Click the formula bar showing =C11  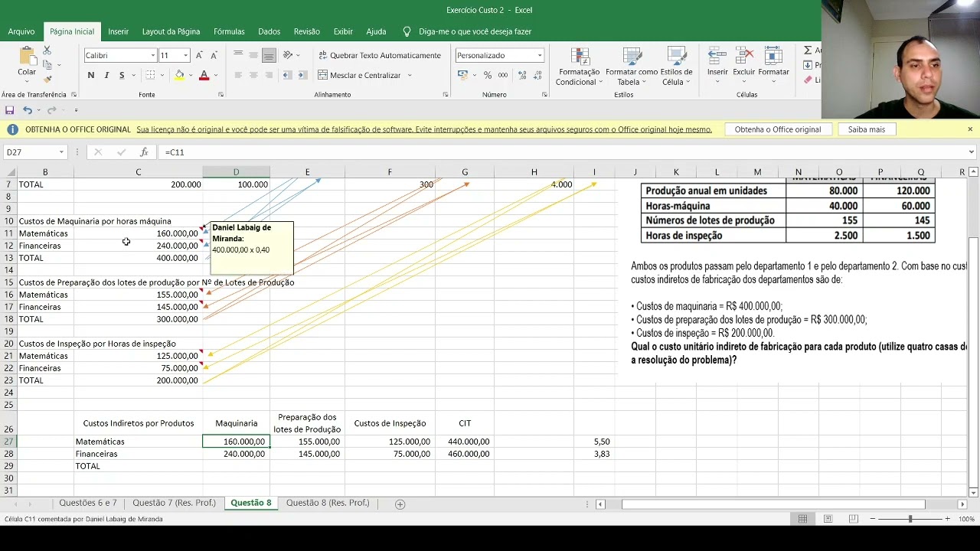(x=563, y=152)
